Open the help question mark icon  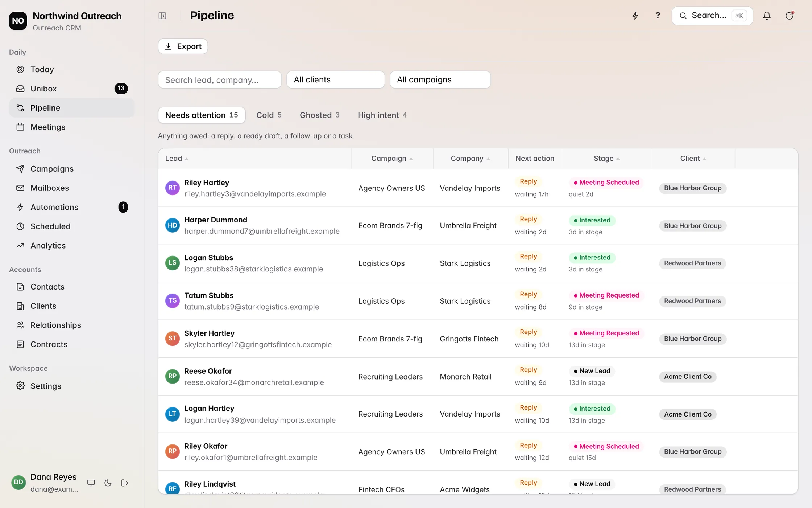[658, 16]
